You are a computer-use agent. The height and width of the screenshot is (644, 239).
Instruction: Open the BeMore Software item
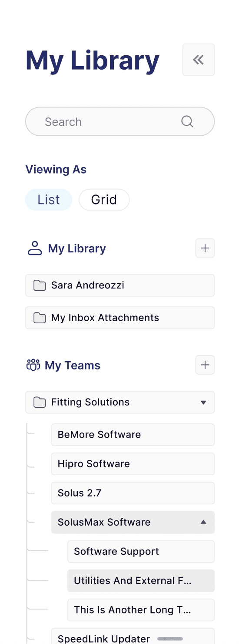[x=133, y=435]
